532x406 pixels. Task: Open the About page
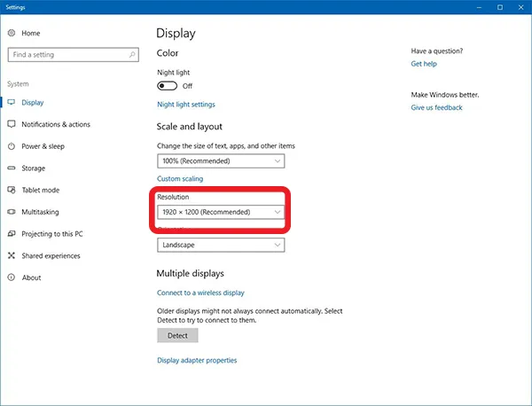point(32,277)
